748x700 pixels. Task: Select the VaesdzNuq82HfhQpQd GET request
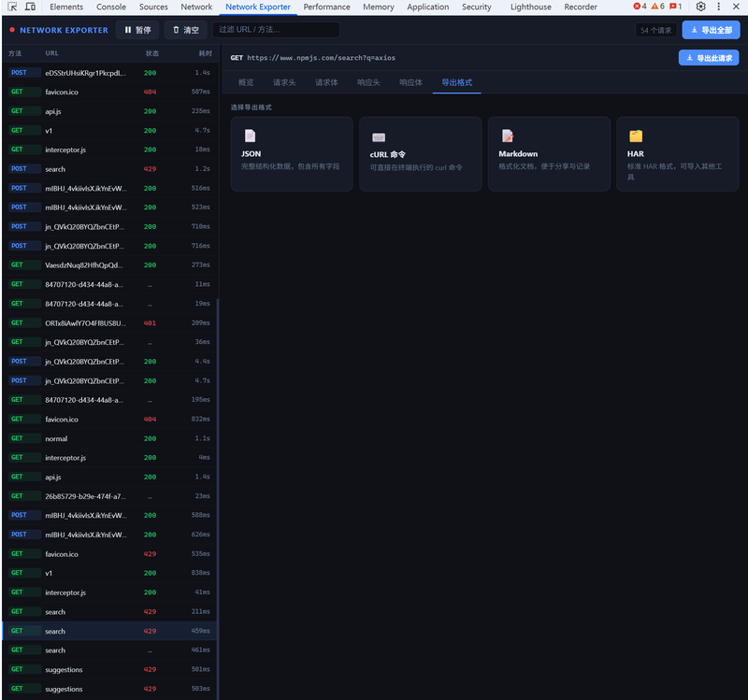tap(109, 265)
